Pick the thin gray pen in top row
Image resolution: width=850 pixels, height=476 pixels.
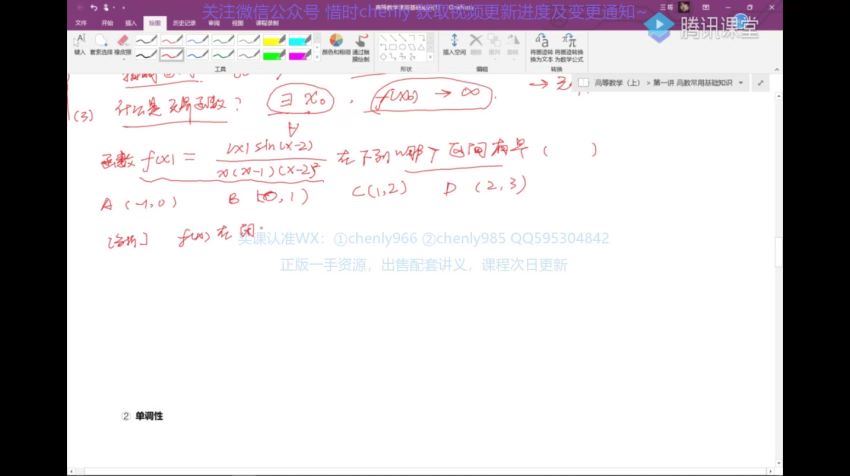click(248, 40)
